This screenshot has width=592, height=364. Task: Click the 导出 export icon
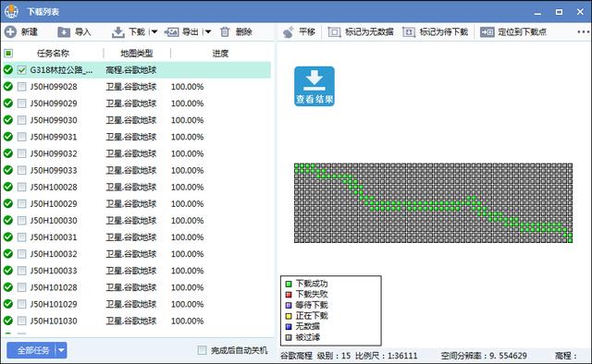coord(171,32)
